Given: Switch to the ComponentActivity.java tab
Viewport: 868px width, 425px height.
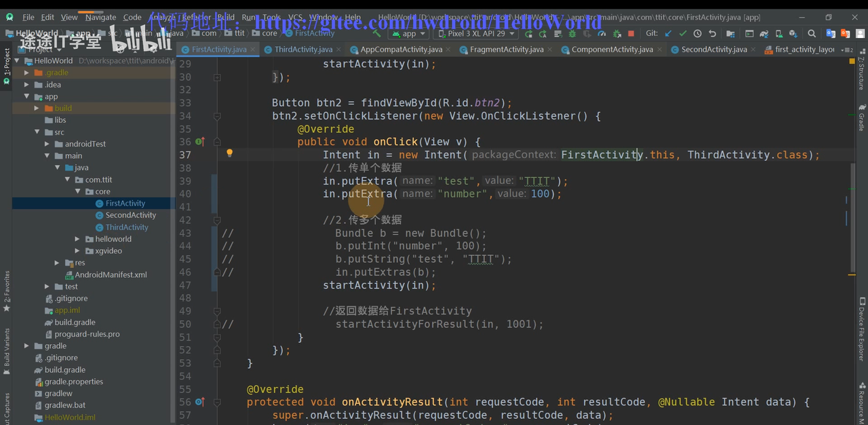Looking at the screenshot, I should coord(612,49).
